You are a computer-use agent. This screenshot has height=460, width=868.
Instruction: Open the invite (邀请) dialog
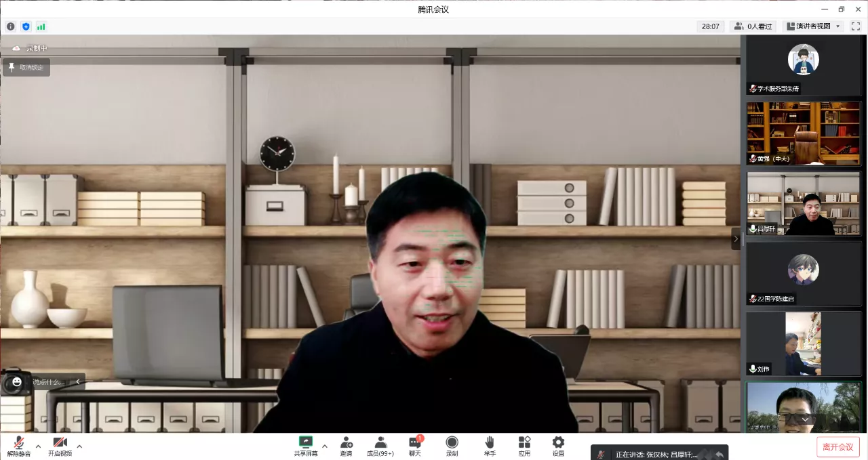(x=346, y=446)
